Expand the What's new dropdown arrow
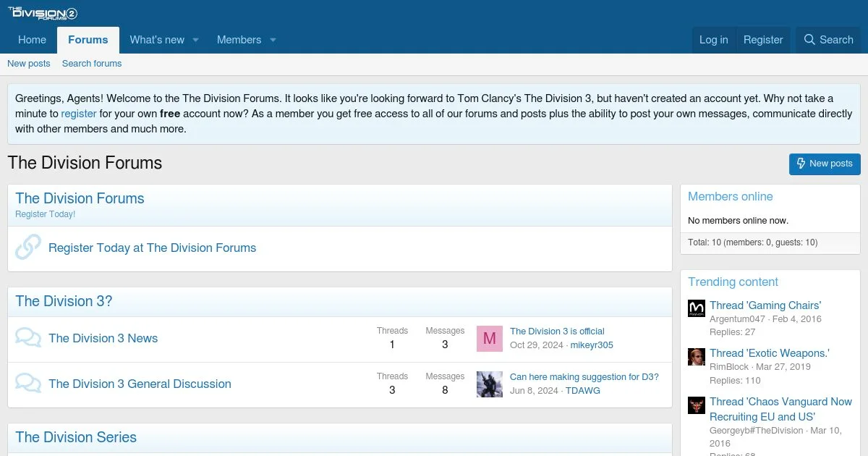Image resolution: width=868 pixels, height=456 pixels. [x=195, y=40]
